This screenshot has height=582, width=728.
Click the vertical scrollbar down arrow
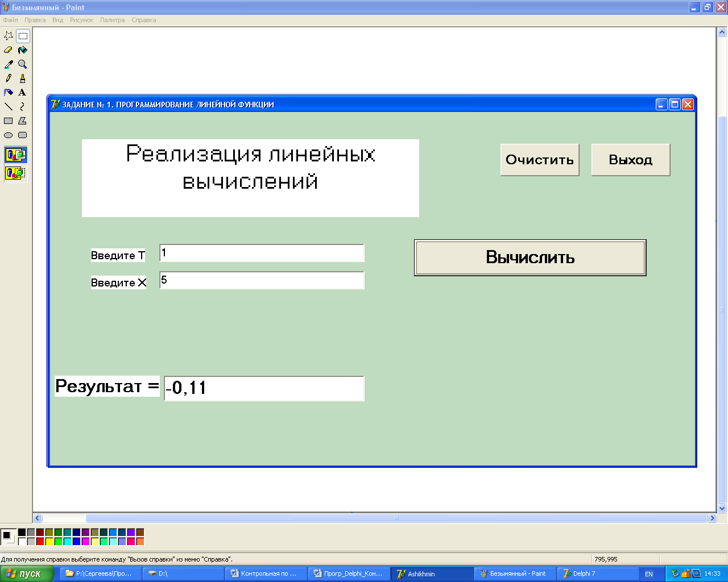tap(722, 508)
